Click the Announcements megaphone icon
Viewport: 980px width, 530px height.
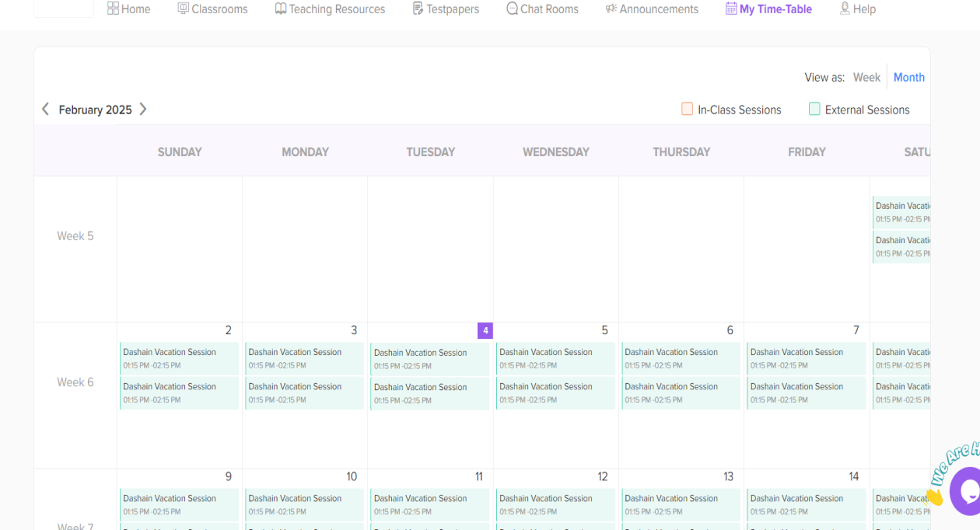611,9
